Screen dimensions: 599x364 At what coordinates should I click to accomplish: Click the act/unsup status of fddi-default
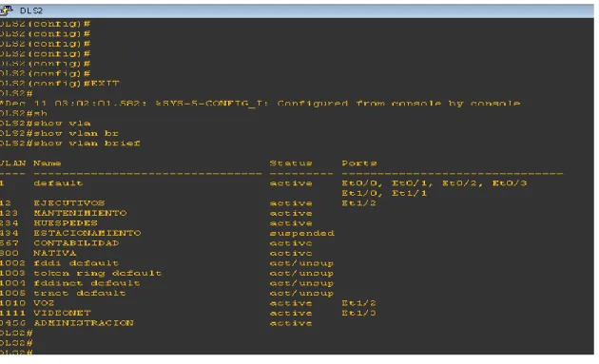click(x=301, y=263)
